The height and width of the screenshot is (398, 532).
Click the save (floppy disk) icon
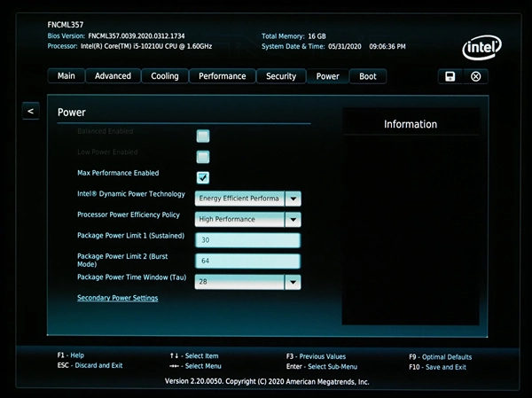point(450,76)
